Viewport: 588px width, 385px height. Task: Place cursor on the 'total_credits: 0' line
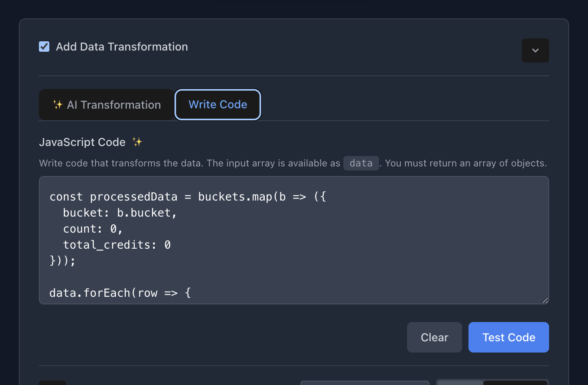click(117, 245)
